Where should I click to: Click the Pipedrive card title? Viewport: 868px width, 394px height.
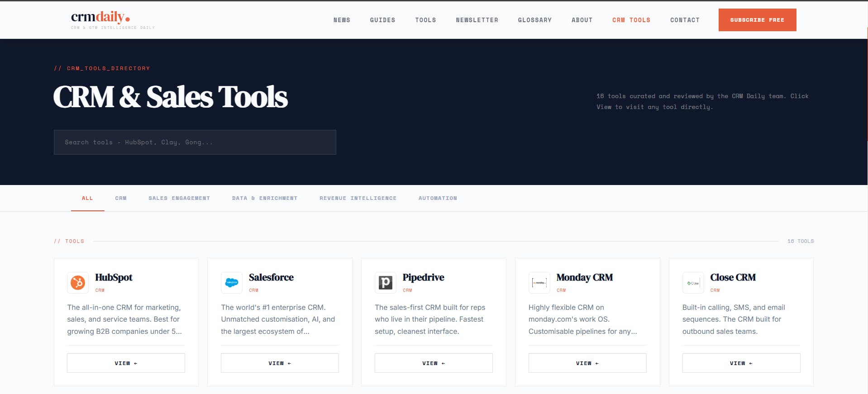tap(423, 277)
